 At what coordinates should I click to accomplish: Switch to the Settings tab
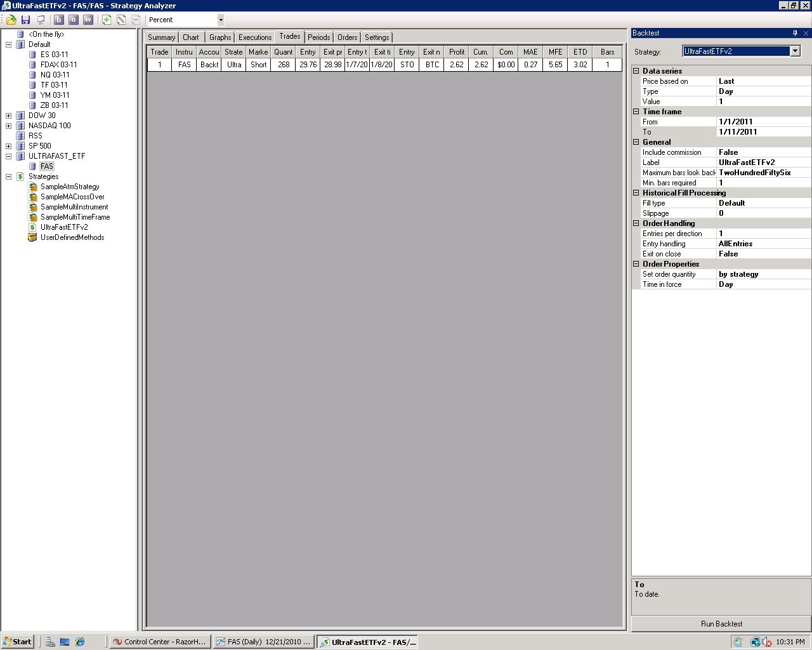377,37
